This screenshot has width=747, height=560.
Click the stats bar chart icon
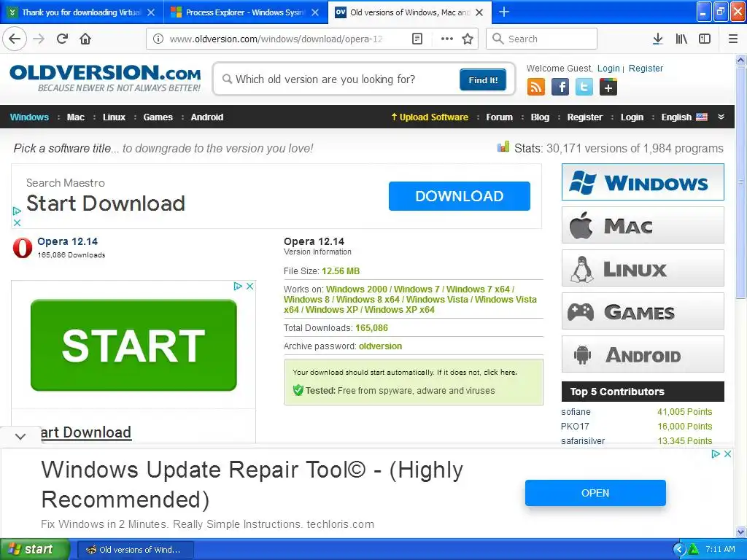pyautogui.click(x=503, y=147)
